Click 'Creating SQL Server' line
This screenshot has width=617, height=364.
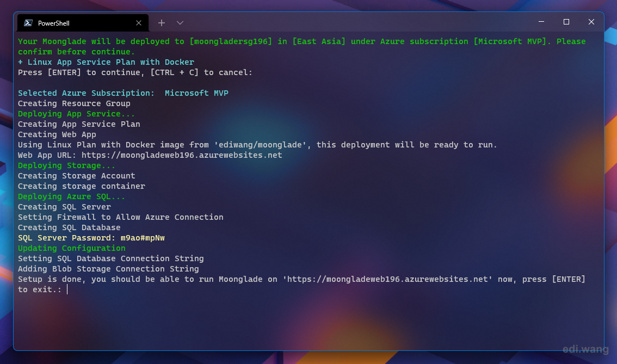(x=64, y=207)
